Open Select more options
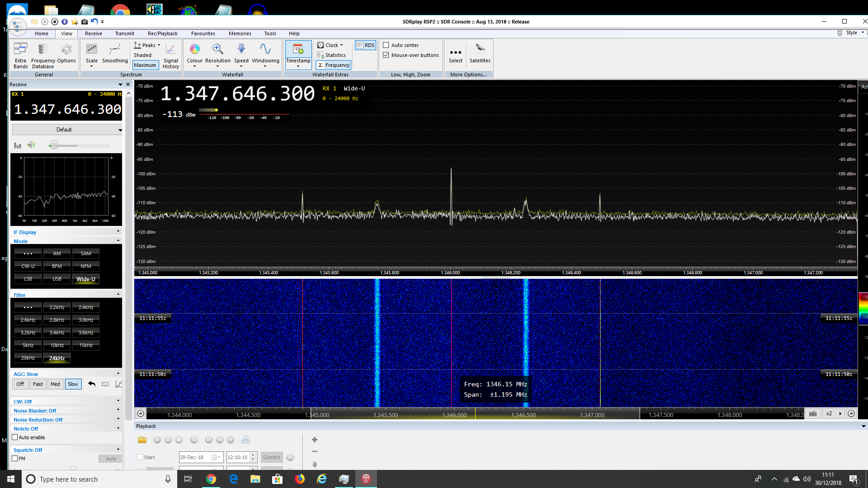The width and height of the screenshot is (868, 488). tap(456, 56)
